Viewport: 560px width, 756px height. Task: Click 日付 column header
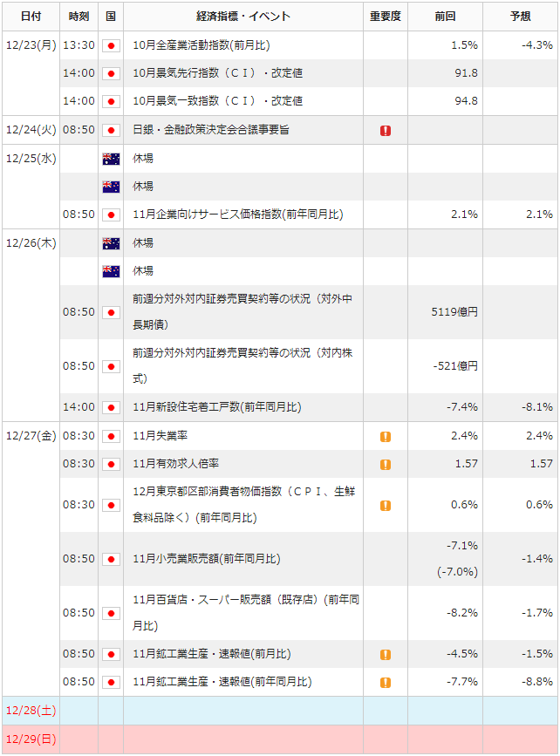point(31,17)
